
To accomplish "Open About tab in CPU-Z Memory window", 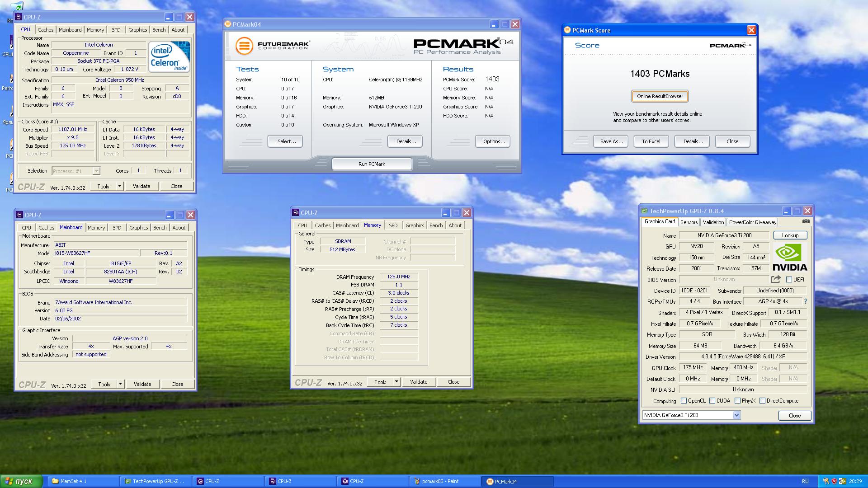I will [455, 225].
